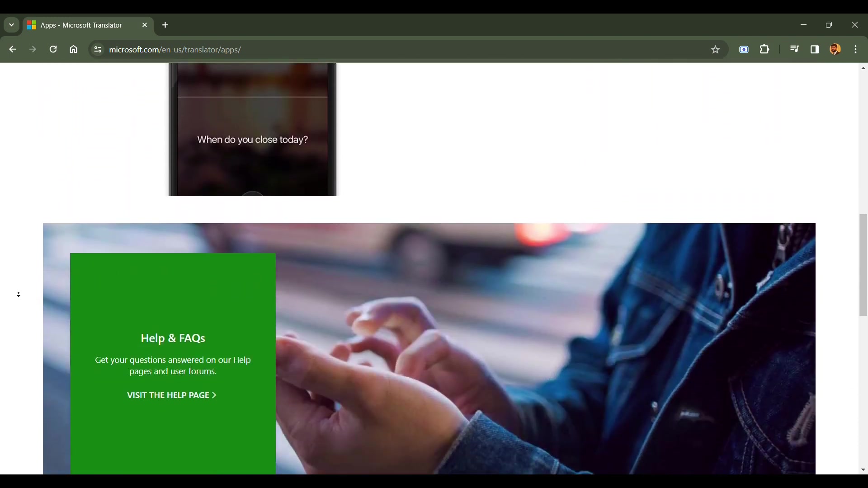Toggle the browser side panel
868x488 pixels.
[x=815, y=49]
